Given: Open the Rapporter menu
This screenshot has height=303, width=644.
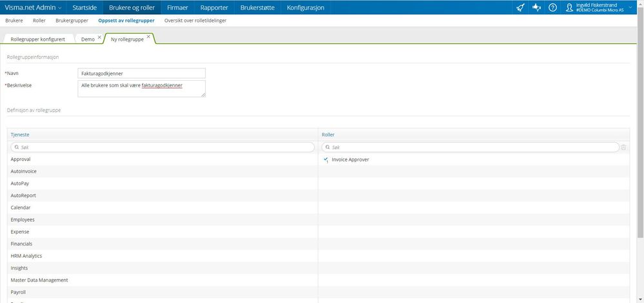Looking at the screenshot, I should (214, 7).
